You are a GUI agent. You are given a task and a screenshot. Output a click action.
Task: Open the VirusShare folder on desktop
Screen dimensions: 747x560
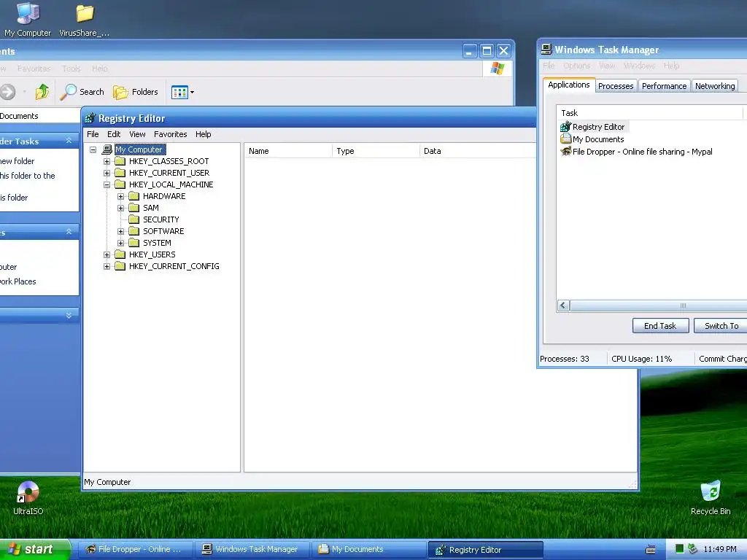pos(85,19)
